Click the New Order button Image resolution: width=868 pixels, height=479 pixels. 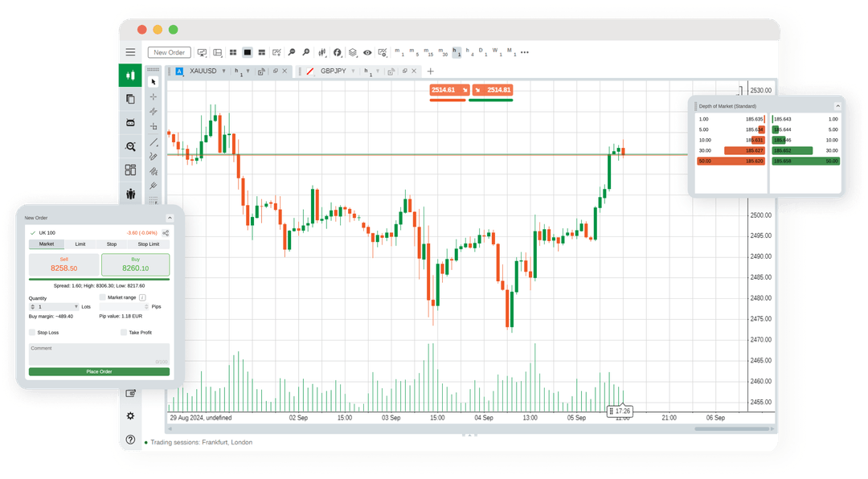click(170, 52)
